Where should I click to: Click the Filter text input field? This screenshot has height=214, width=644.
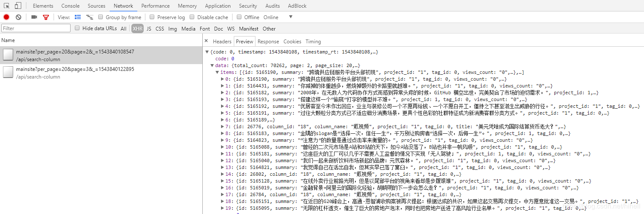click(x=36, y=28)
